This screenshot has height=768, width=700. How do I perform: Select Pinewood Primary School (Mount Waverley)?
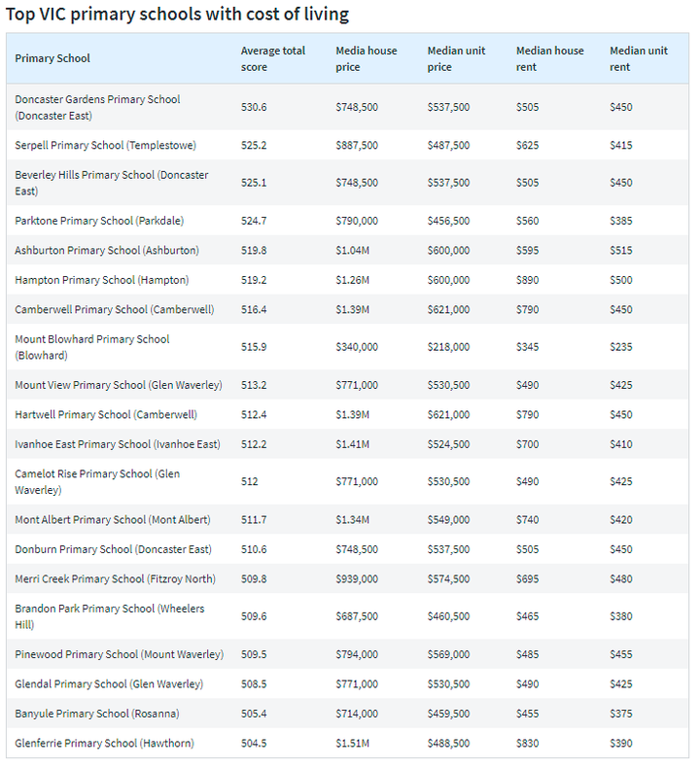(x=119, y=654)
